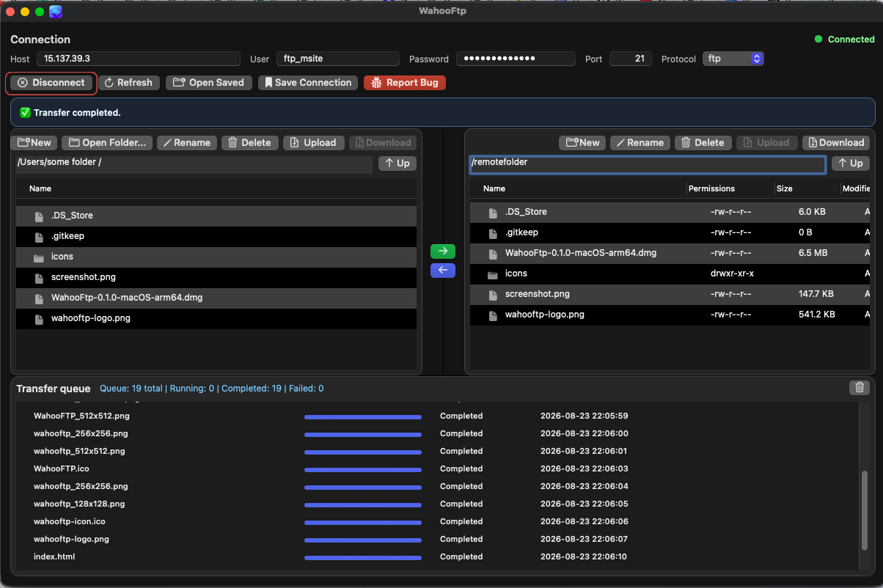Click the green right-arrow transfer button
The height and width of the screenshot is (588, 883).
(x=443, y=251)
